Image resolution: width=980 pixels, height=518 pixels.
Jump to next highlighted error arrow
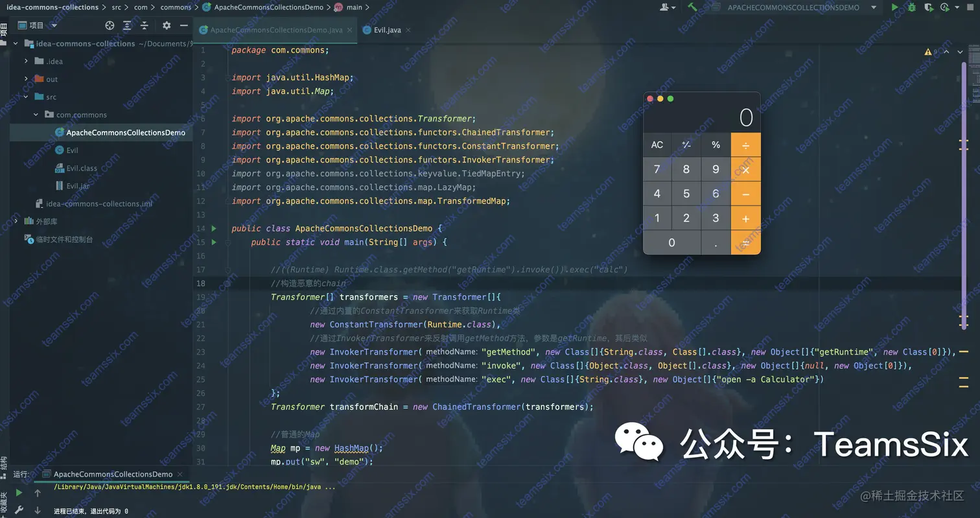(959, 51)
